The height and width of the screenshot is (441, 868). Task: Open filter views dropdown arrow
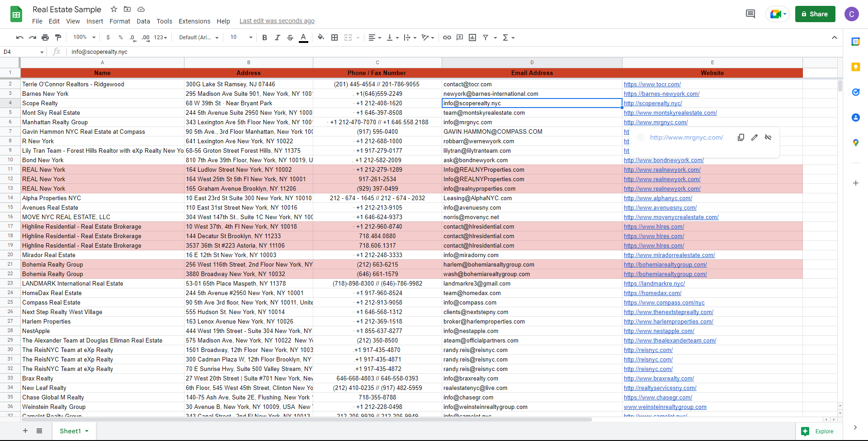pyautogui.click(x=495, y=38)
